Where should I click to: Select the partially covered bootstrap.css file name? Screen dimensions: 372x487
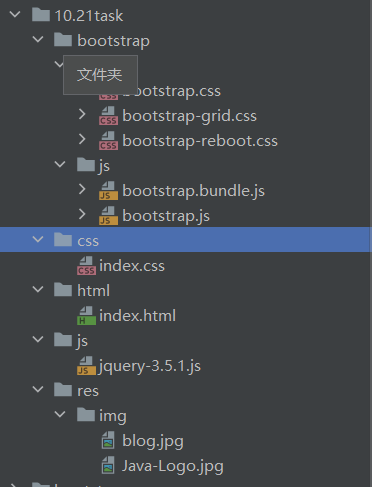click(177, 91)
